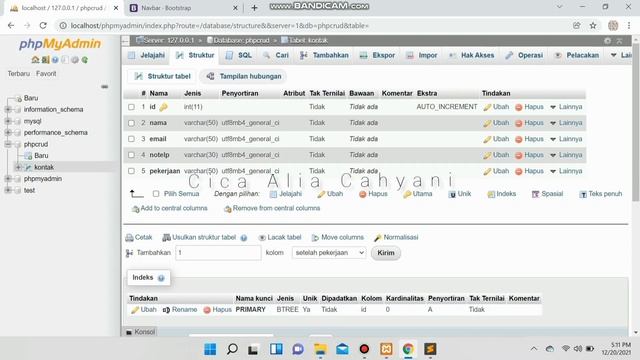Switch to the SQL tab

coord(239,56)
